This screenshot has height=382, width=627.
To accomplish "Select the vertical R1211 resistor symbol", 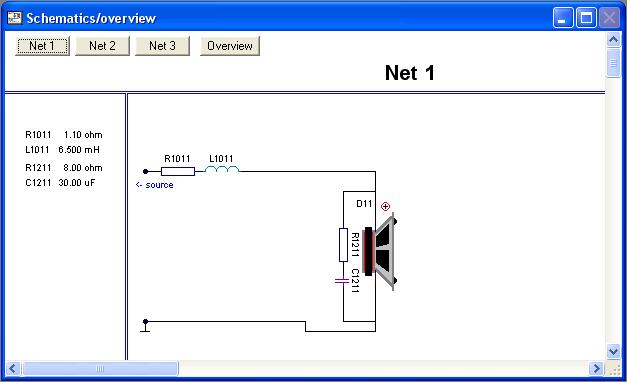I will (343, 245).
